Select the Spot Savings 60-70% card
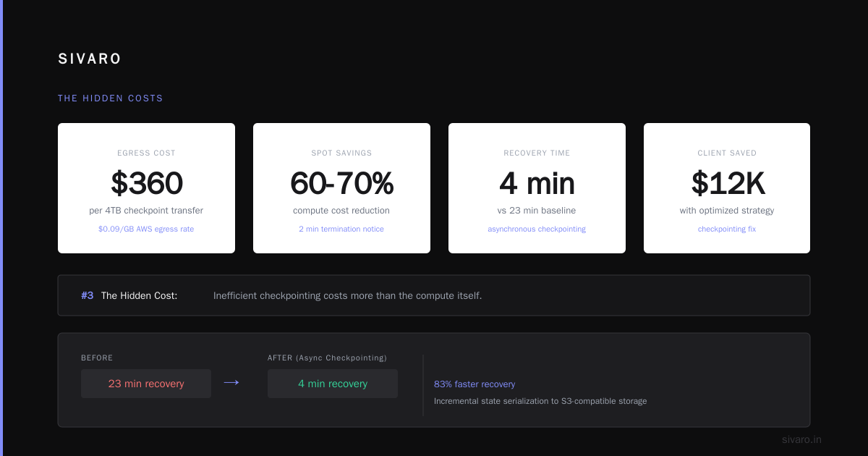 point(341,188)
